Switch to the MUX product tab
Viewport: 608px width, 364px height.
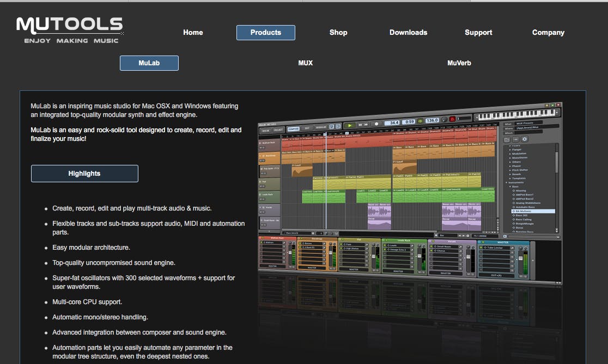click(x=306, y=63)
